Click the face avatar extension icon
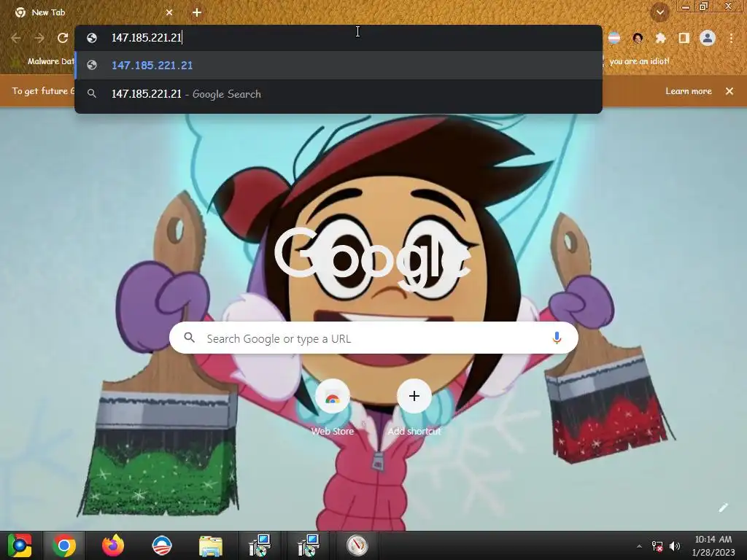Screen dimensions: 747x560 click(638, 38)
